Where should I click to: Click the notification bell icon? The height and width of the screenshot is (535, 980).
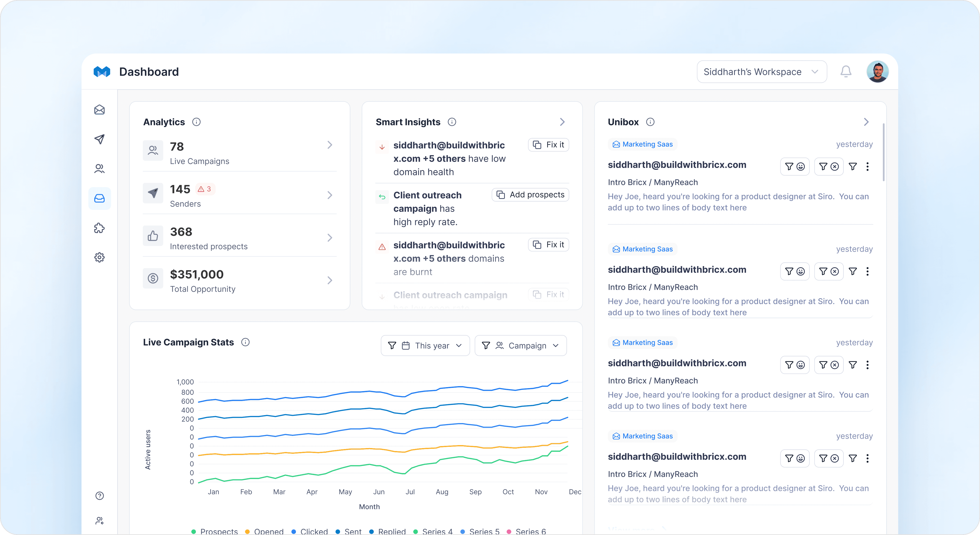click(846, 72)
